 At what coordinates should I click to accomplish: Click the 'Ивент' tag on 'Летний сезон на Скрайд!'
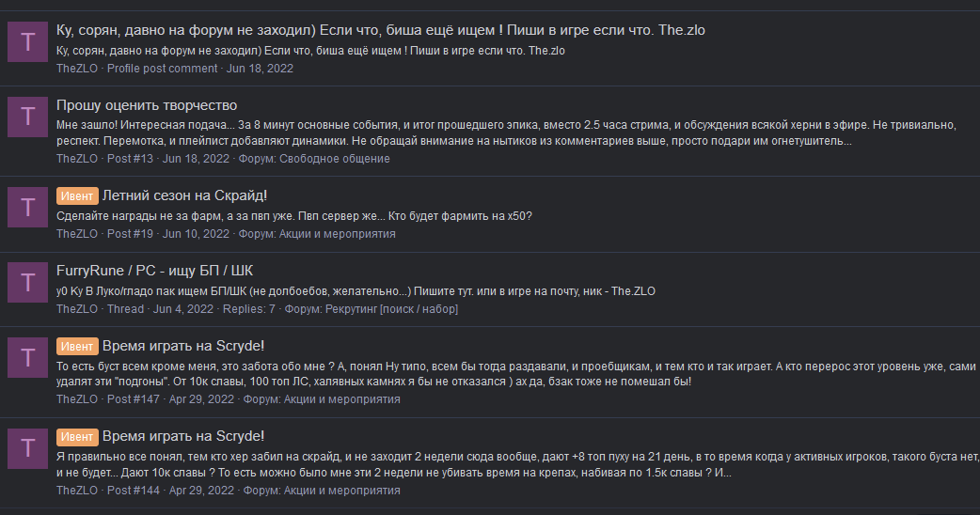[x=77, y=195]
